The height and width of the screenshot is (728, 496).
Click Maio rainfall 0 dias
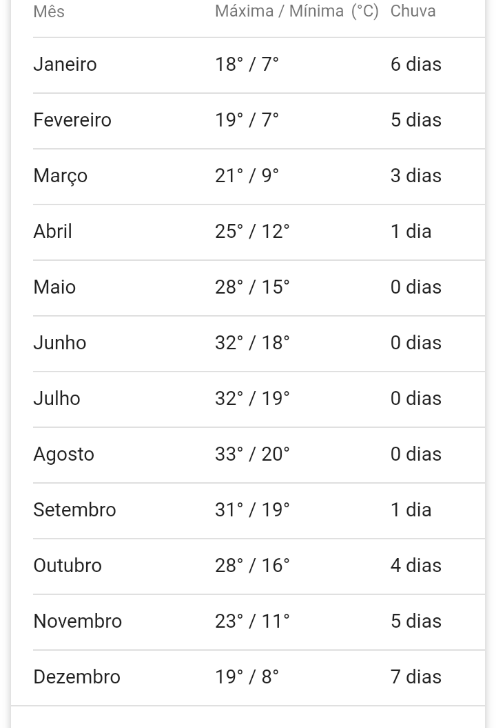point(416,287)
